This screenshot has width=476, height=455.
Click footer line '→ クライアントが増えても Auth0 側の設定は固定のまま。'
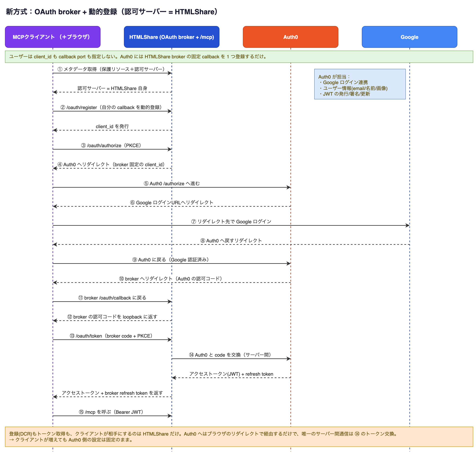(71, 440)
